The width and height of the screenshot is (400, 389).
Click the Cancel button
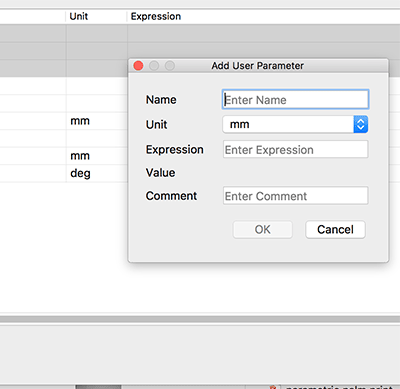[335, 229]
